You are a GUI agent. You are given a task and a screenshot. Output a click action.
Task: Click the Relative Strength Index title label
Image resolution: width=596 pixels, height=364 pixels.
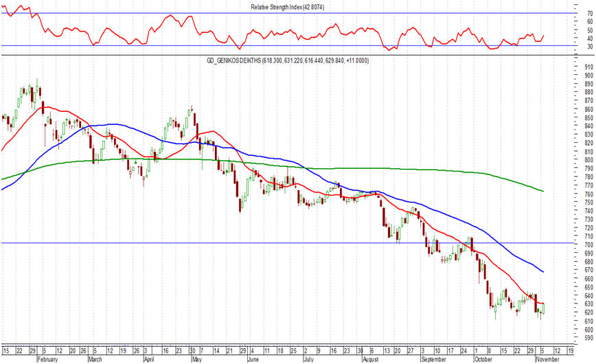pos(287,8)
